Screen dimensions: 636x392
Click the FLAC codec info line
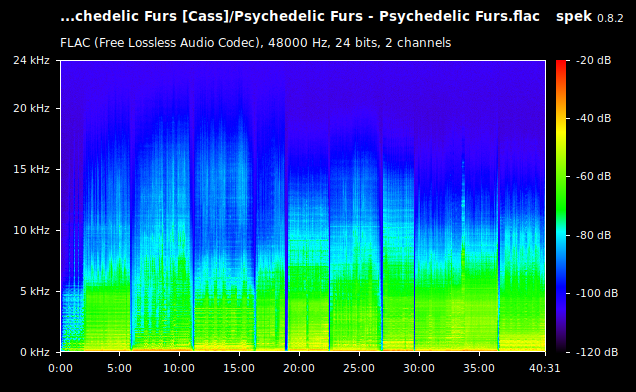point(256,43)
